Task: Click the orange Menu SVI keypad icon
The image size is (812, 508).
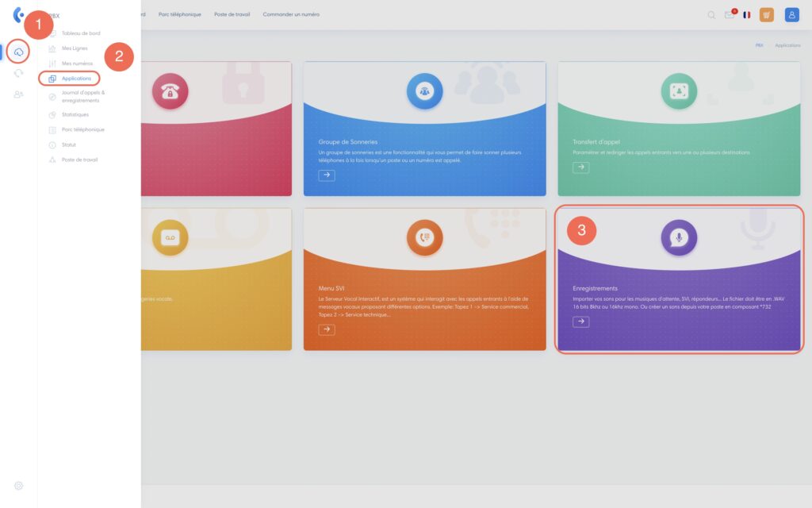Action: coord(424,237)
